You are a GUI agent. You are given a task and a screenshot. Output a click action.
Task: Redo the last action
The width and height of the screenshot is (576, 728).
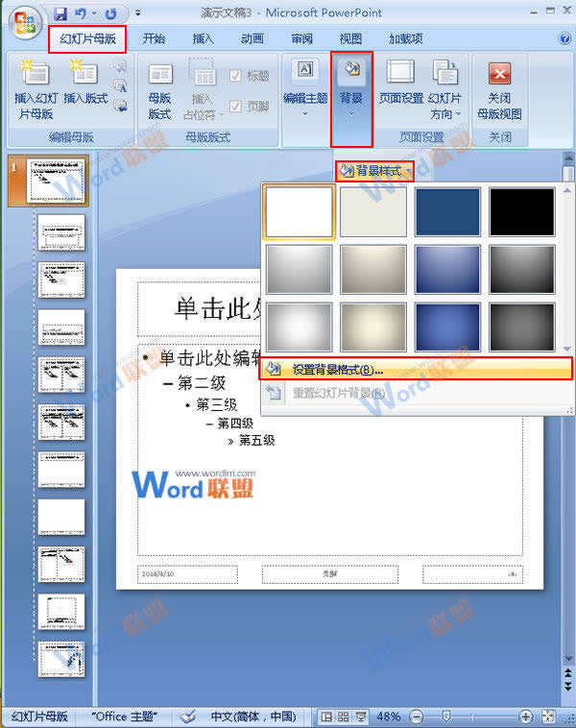click(x=110, y=14)
